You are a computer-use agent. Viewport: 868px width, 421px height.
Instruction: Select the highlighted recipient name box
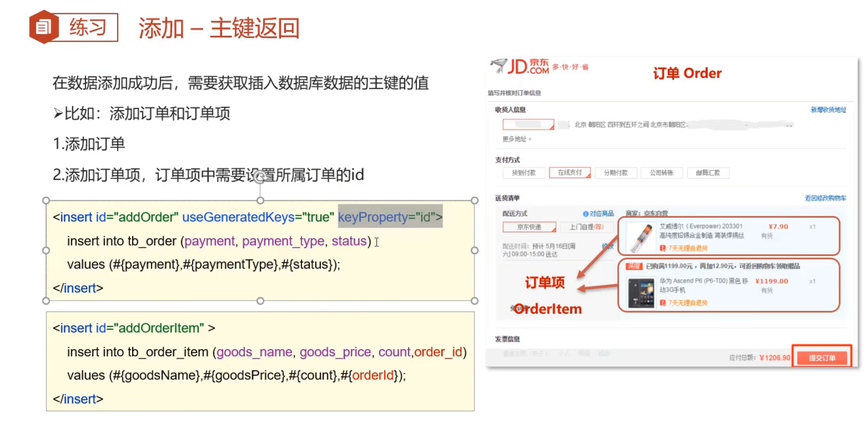528,124
